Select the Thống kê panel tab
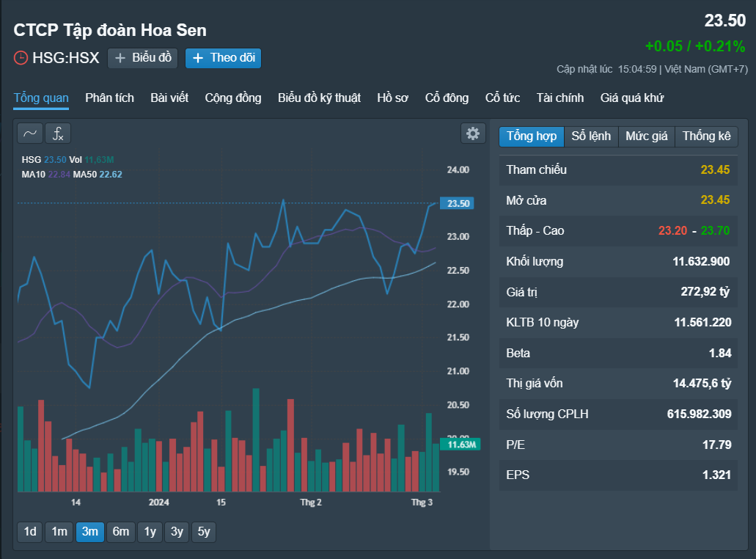Screen dimensions: 756x559 click(x=706, y=136)
